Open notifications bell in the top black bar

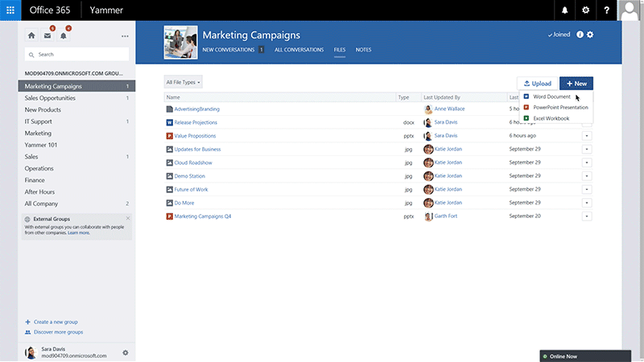click(x=565, y=10)
